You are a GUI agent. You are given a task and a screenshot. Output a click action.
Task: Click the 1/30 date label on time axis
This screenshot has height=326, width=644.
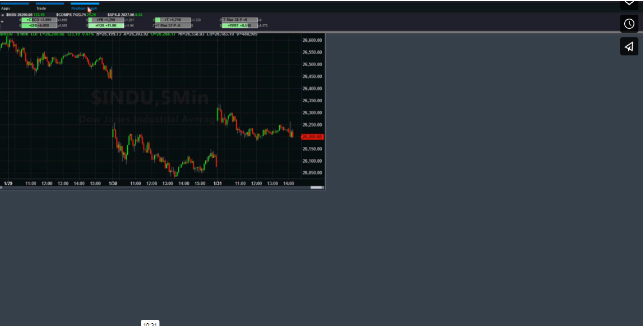pyautogui.click(x=113, y=183)
